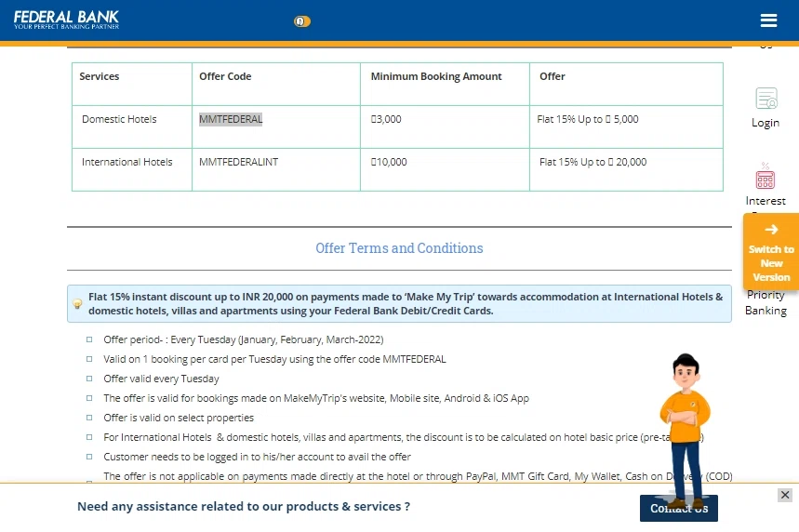Click the 'Offer period' bullet text

(x=244, y=339)
